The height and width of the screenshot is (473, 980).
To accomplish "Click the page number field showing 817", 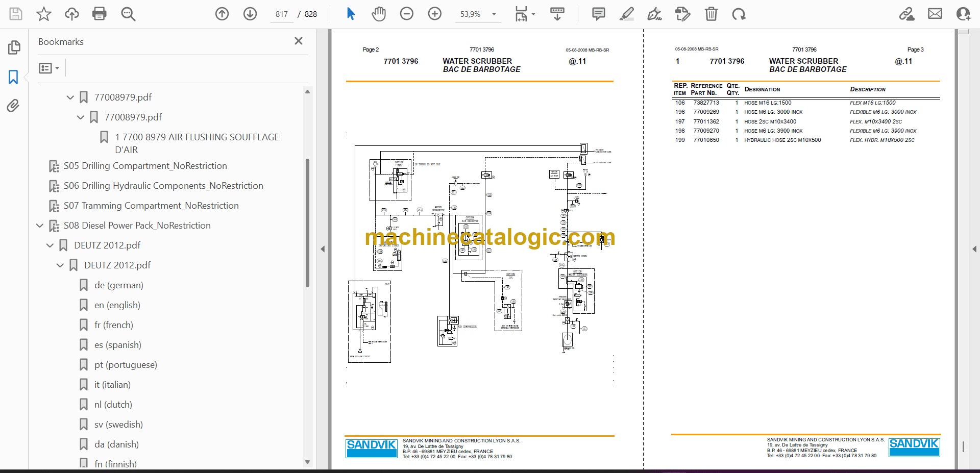I will [x=282, y=14].
